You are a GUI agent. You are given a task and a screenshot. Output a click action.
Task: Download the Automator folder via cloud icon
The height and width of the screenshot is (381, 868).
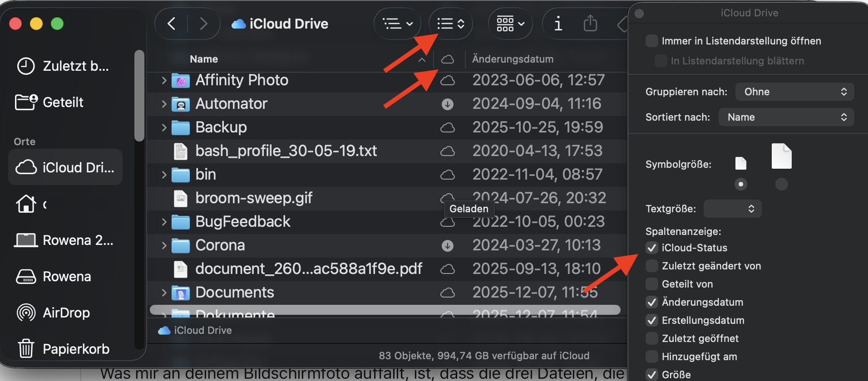click(448, 104)
